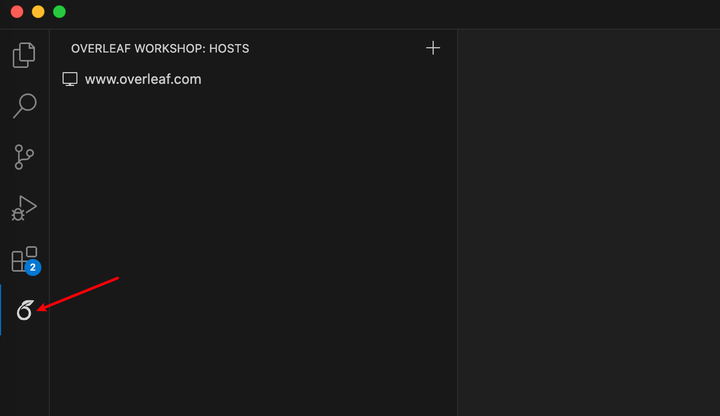Switch to Source Control view
The image size is (720, 416).
point(24,157)
